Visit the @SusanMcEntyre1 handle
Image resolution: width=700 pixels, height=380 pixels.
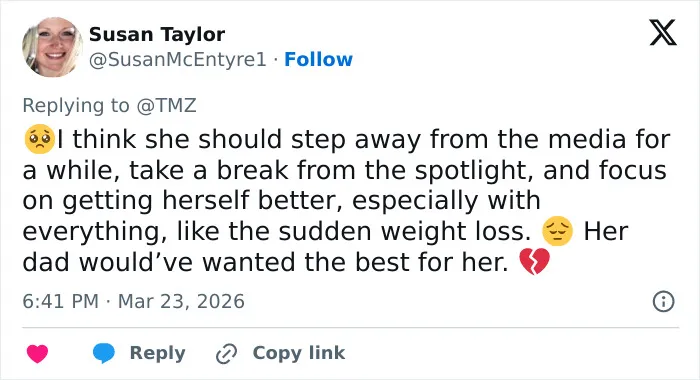point(178,59)
